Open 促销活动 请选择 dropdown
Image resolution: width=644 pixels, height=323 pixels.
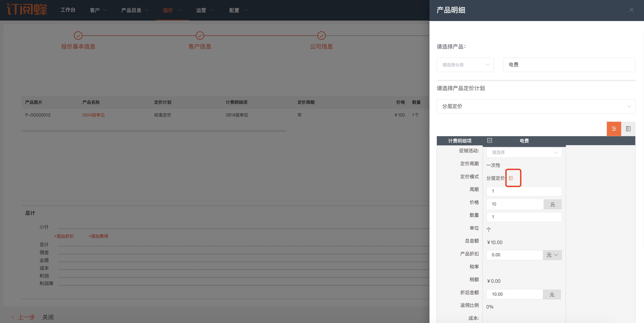(524, 152)
